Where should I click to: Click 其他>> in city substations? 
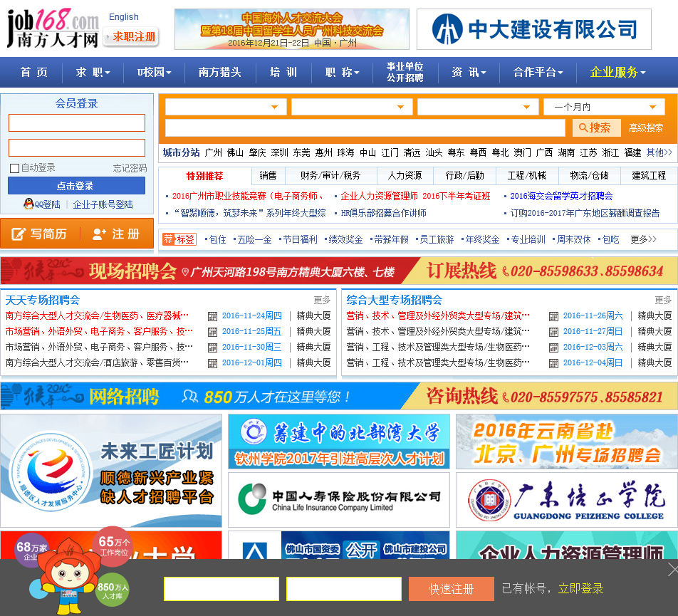659,152
